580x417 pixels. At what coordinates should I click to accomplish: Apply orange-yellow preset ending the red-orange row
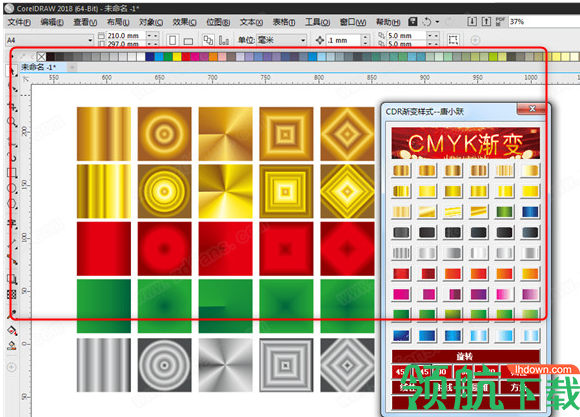tap(530, 274)
